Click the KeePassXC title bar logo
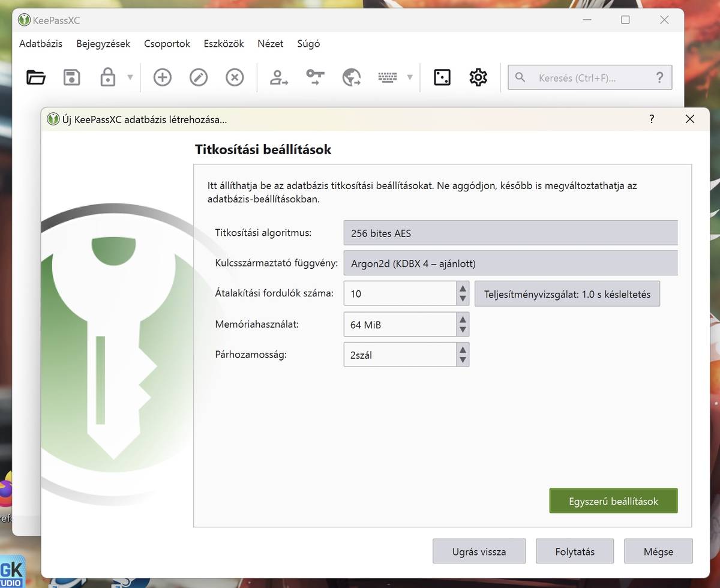This screenshot has width=720, height=588. point(24,20)
